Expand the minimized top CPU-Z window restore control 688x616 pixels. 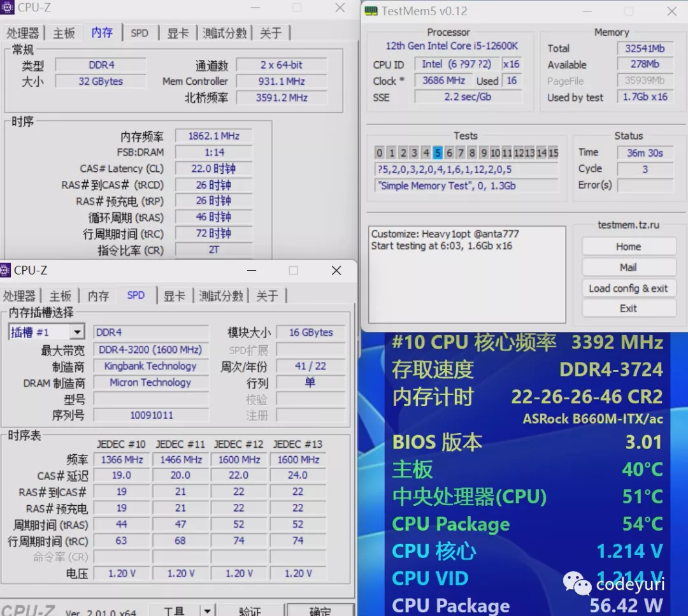click(x=296, y=8)
